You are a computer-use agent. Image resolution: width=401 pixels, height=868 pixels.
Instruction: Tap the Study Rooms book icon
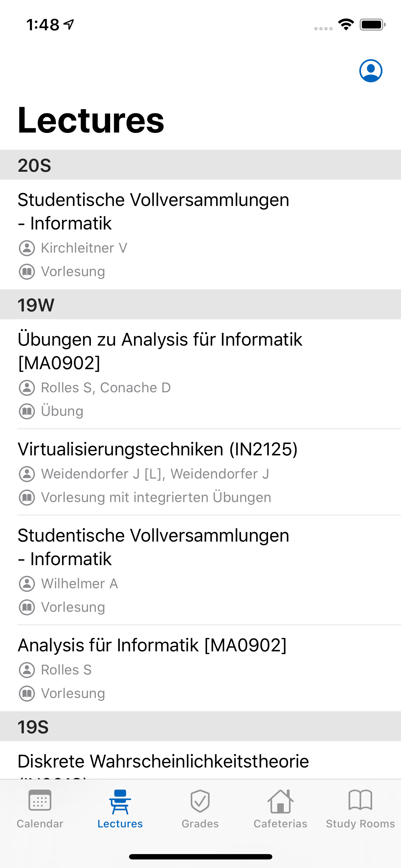[360, 800]
